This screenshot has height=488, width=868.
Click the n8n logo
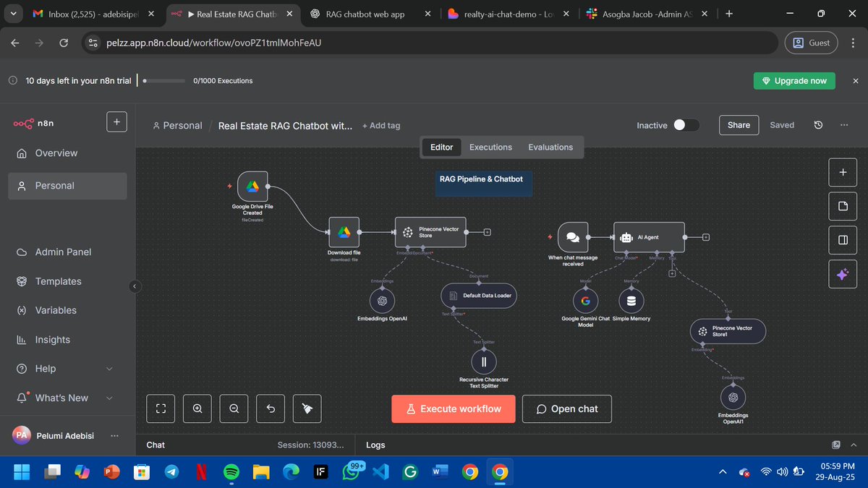[x=33, y=124]
